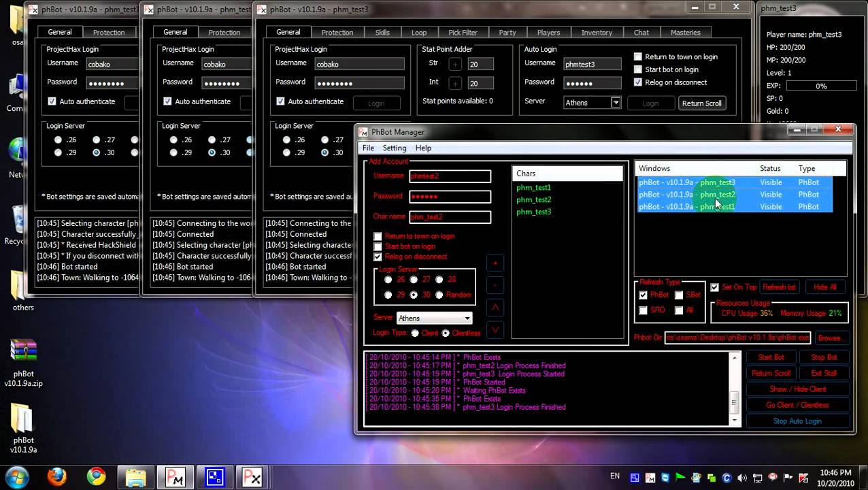
Task: Click the Hide All button
Action: point(824,287)
